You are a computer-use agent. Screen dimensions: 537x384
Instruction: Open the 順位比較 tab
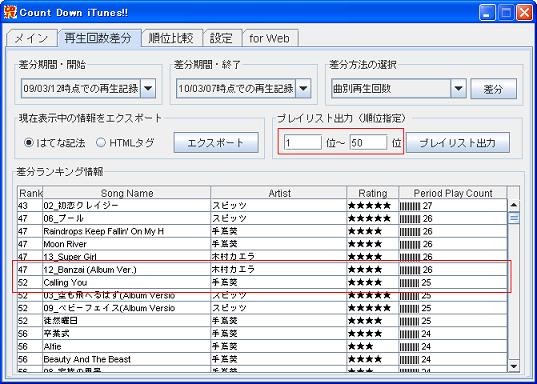pos(172,38)
